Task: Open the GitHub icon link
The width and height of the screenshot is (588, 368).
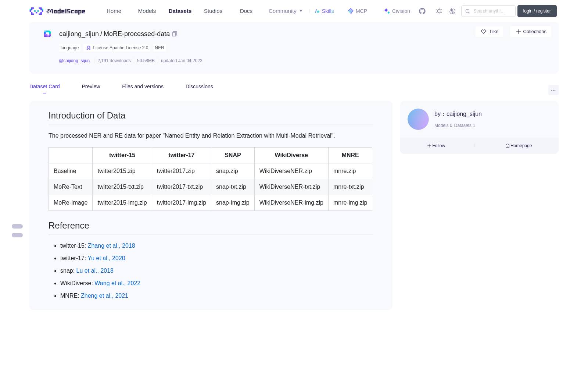Action: point(422,11)
